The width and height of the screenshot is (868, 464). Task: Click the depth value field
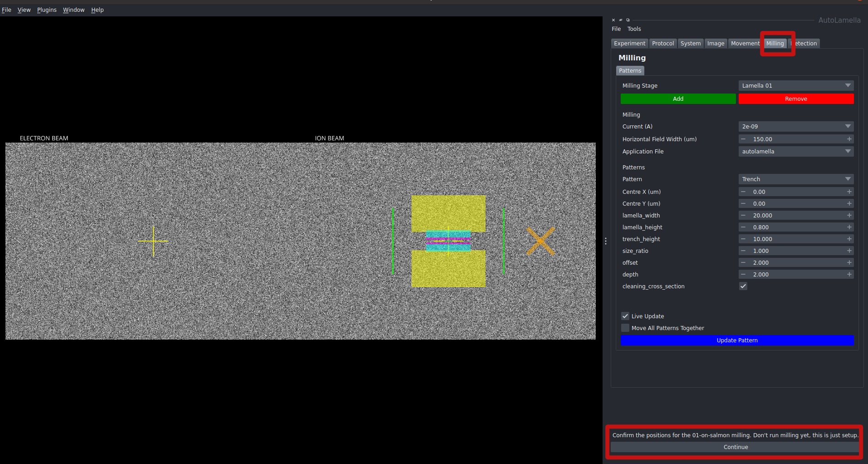tap(796, 275)
